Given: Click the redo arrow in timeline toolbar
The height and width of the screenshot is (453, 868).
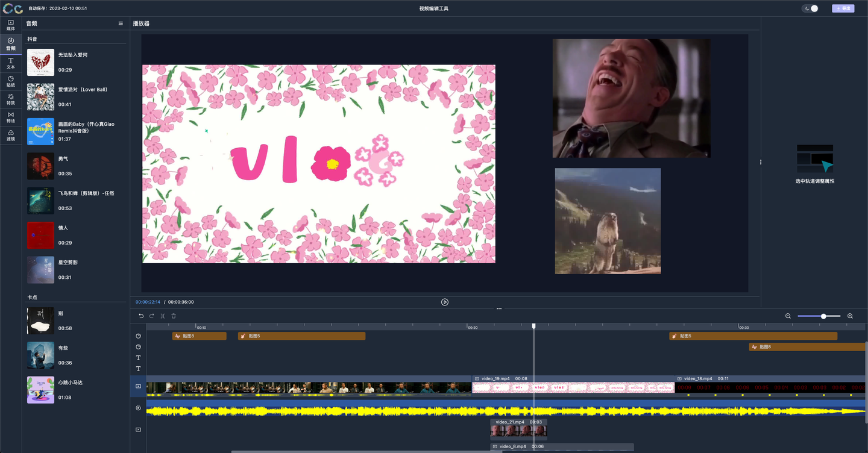Looking at the screenshot, I should point(151,316).
